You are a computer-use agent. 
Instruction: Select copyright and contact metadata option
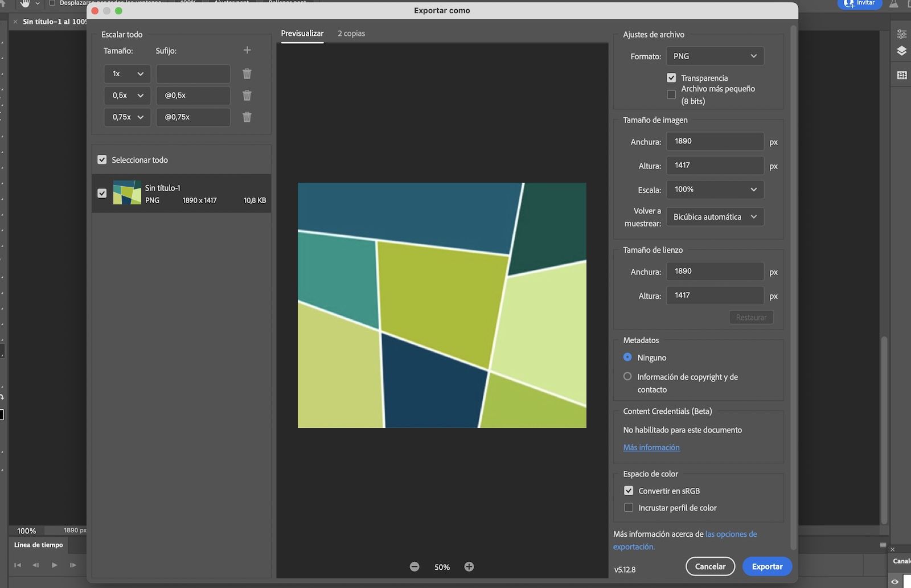point(627,376)
